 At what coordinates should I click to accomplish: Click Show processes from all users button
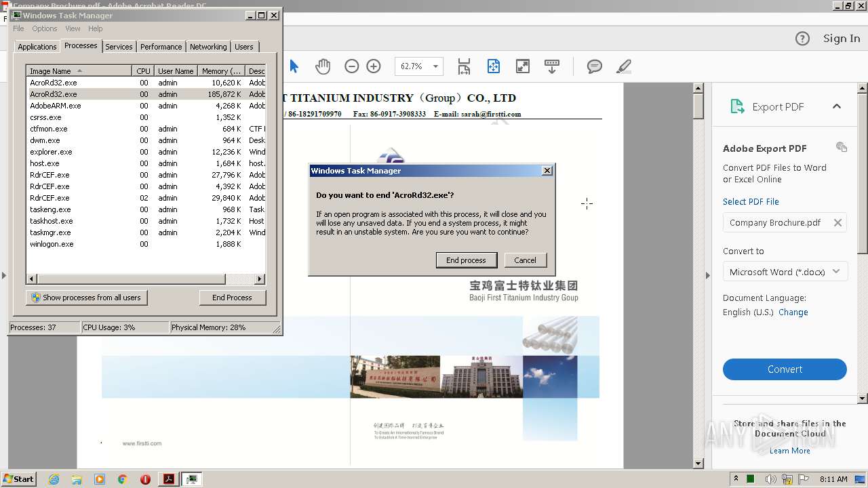pyautogui.click(x=87, y=298)
